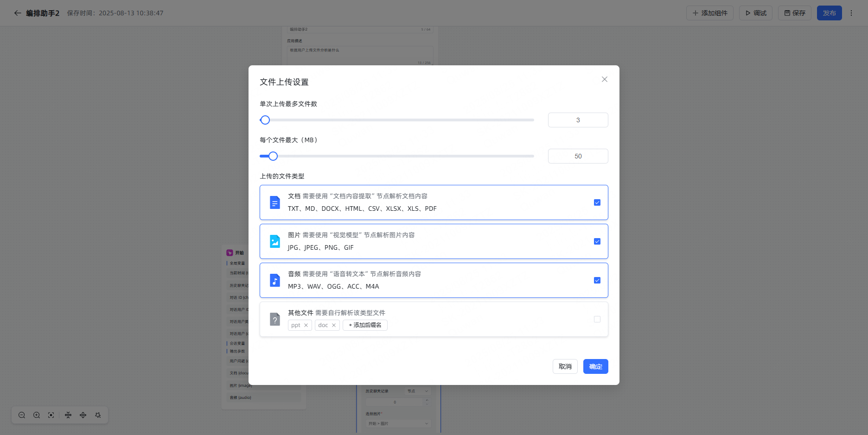Click the expand all nodes icon

(x=83, y=415)
